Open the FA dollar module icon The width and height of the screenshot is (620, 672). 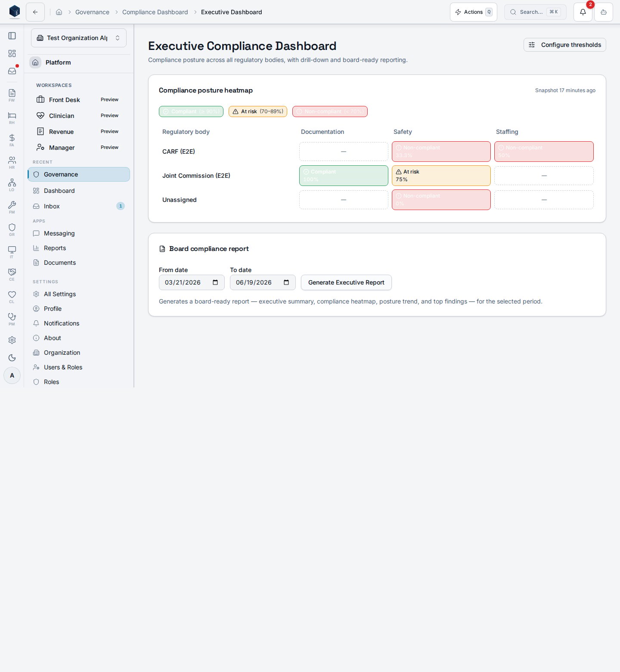(x=12, y=140)
